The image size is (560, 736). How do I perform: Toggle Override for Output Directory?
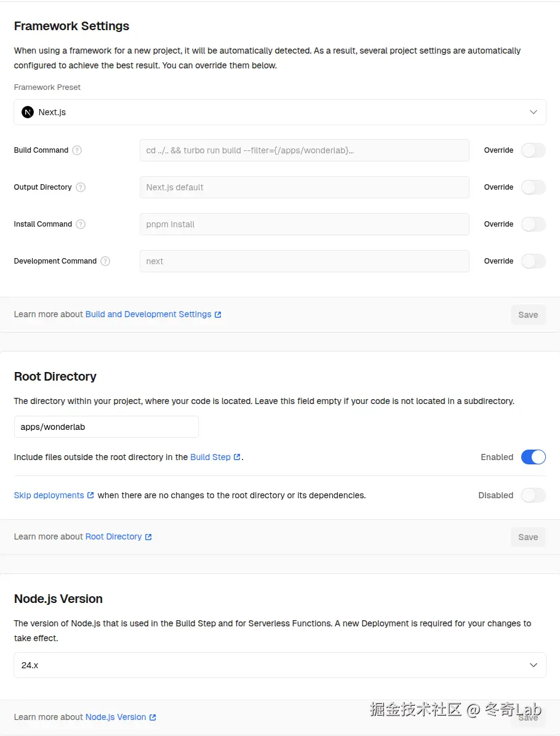click(533, 187)
